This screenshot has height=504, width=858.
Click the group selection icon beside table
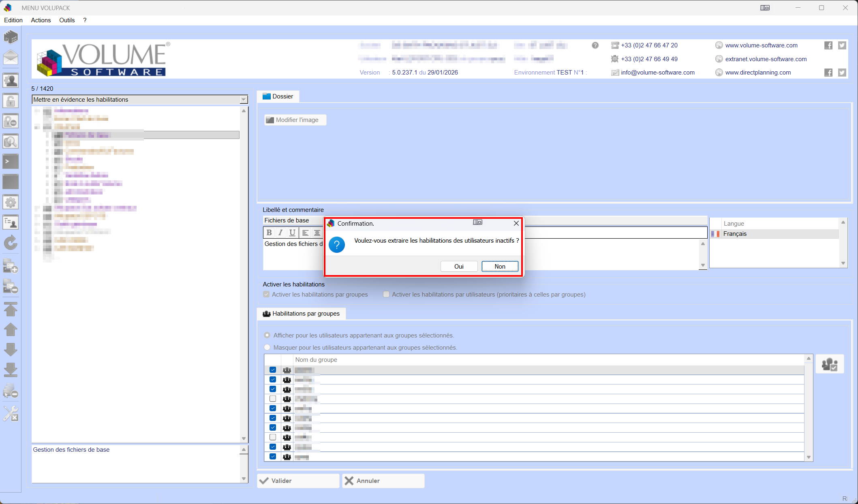pos(829,364)
